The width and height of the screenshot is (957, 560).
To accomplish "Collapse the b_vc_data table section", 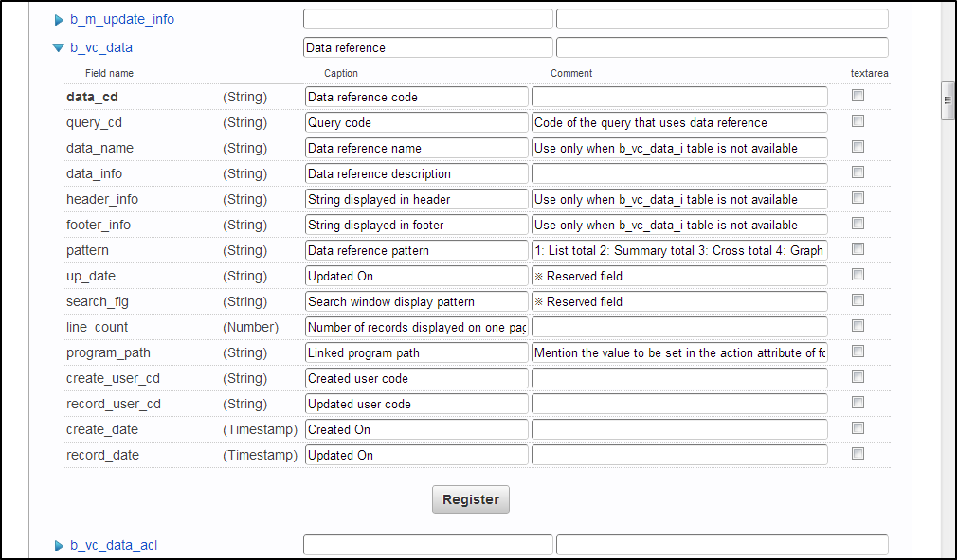I will tap(59, 48).
